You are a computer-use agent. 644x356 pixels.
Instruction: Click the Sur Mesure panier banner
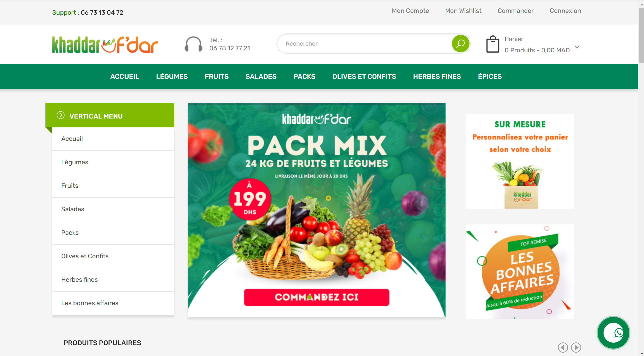tap(520, 161)
